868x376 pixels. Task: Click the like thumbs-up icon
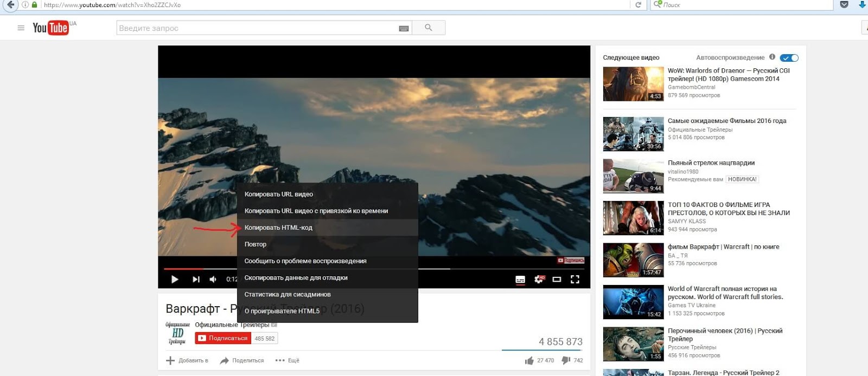[x=529, y=361]
